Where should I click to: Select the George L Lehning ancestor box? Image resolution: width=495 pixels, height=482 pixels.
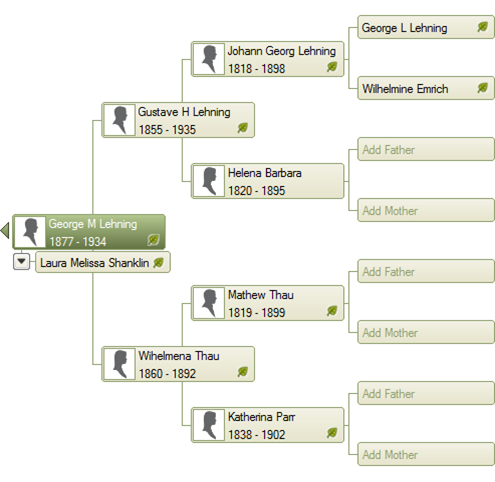tap(426, 27)
